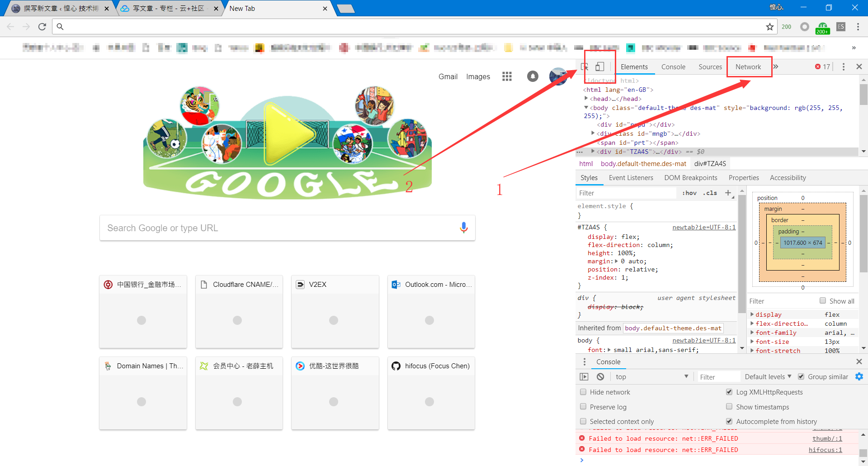Add a new style rule
Viewport: 868px width, 466px height.
tap(728, 193)
